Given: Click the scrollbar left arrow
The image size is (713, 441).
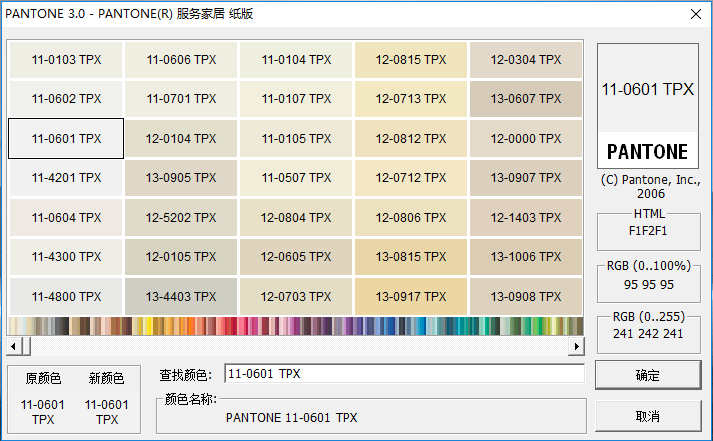Looking at the screenshot, I should (x=13, y=346).
